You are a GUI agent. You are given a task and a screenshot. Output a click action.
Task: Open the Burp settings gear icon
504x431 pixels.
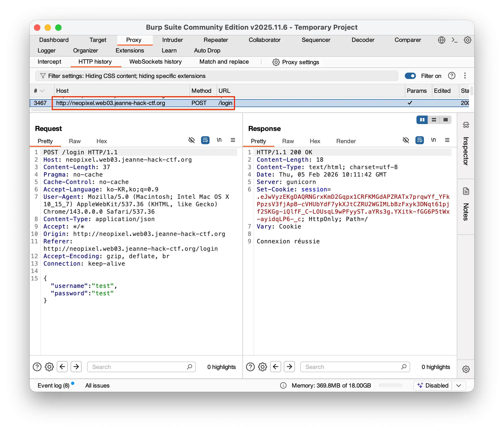[467, 40]
